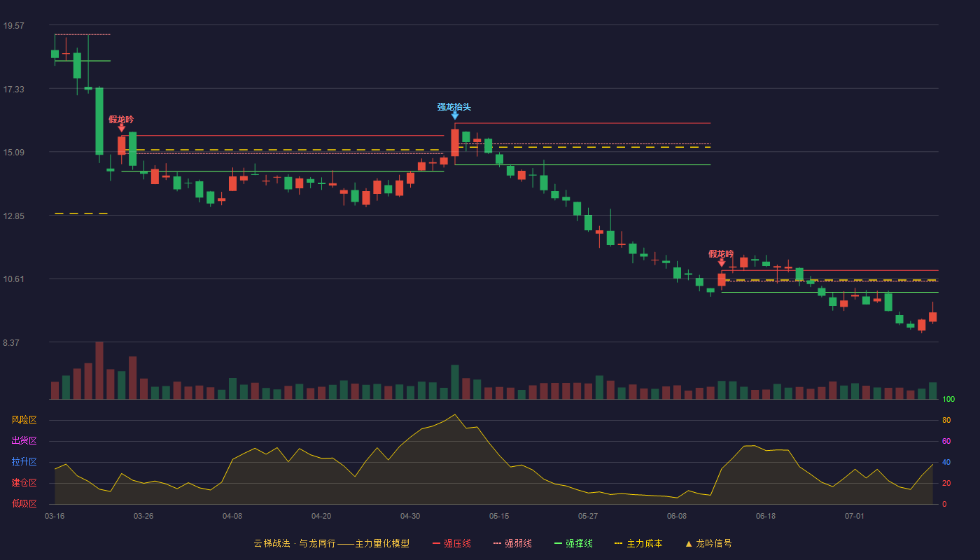The image size is (980, 560).
Task: Click the purple 60 indicator axis value
Action: 946,441
